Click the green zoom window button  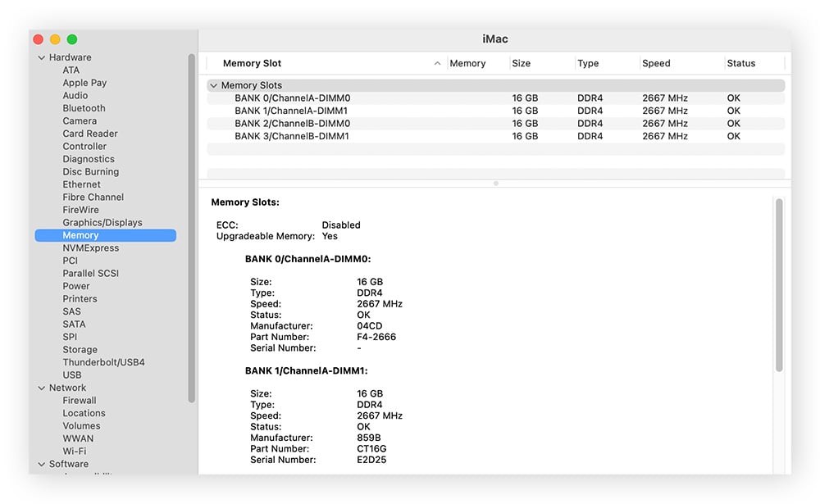[x=72, y=39]
